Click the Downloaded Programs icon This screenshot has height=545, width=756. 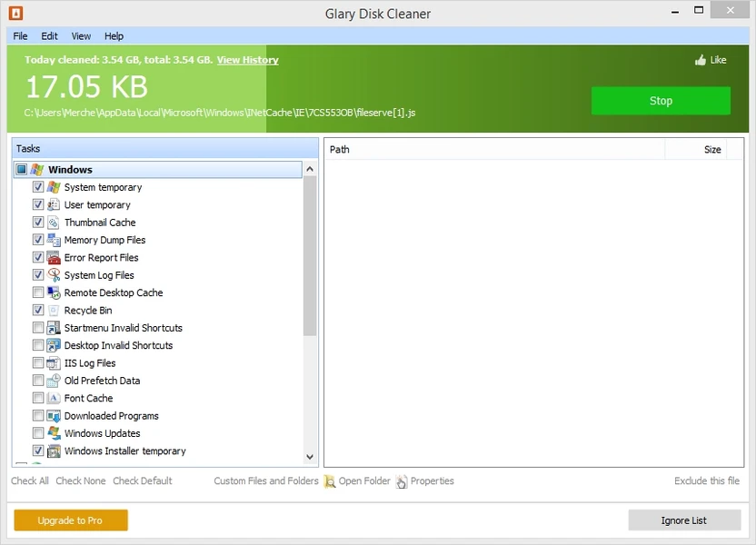click(x=54, y=415)
